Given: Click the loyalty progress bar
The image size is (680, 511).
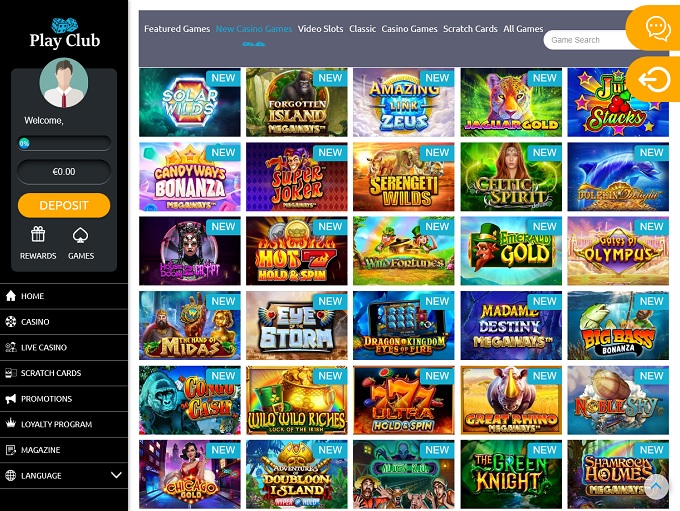Looking at the screenshot, I should 64,143.
